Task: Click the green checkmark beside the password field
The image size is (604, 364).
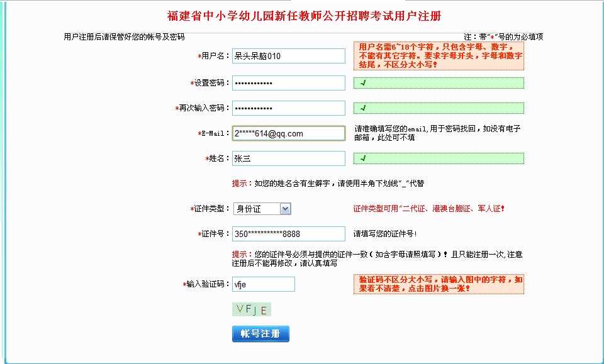Action: point(363,83)
